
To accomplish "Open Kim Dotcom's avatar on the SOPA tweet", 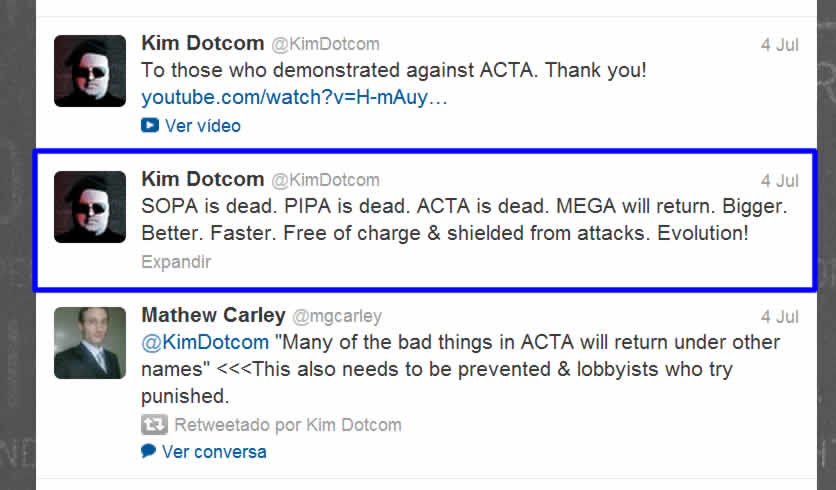I will click(89, 207).
